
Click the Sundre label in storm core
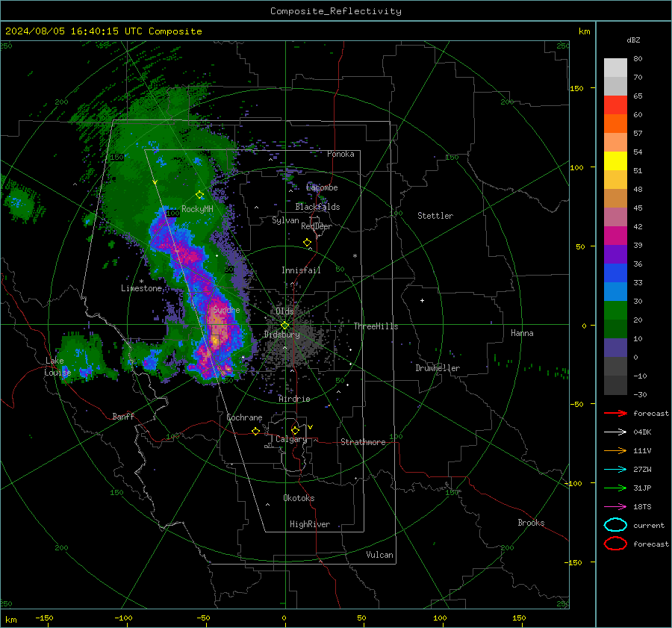(x=227, y=310)
